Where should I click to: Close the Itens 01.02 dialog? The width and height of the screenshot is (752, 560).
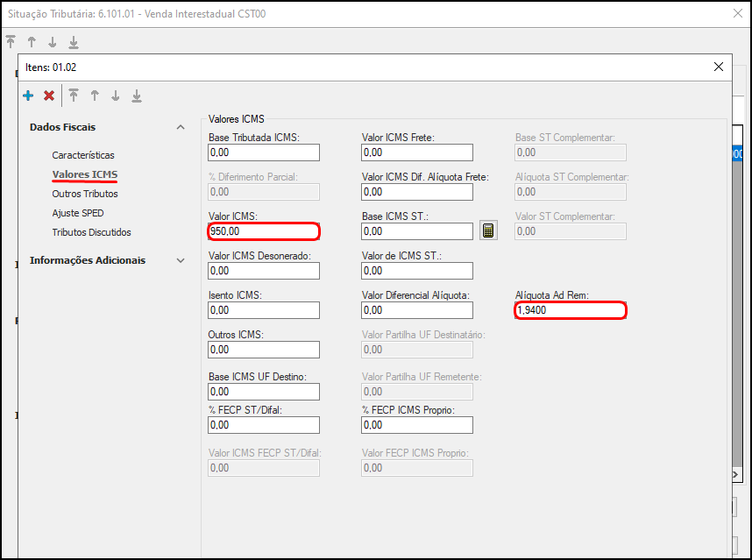point(719,67)
